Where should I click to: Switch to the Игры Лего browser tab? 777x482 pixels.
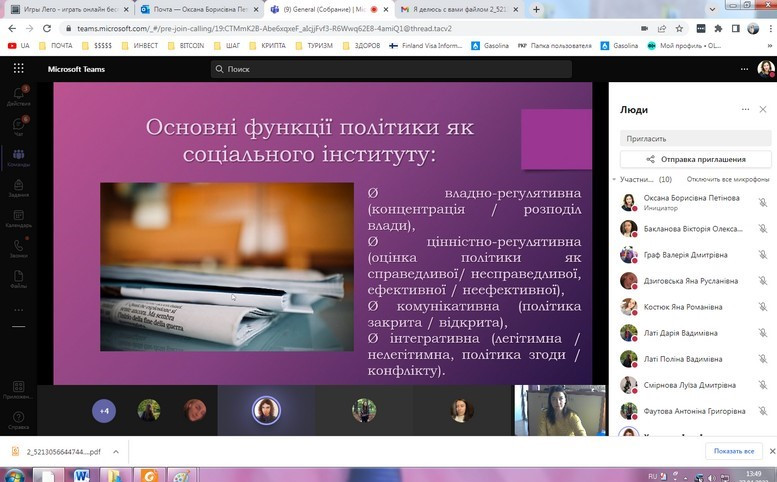tap(70, 9)
